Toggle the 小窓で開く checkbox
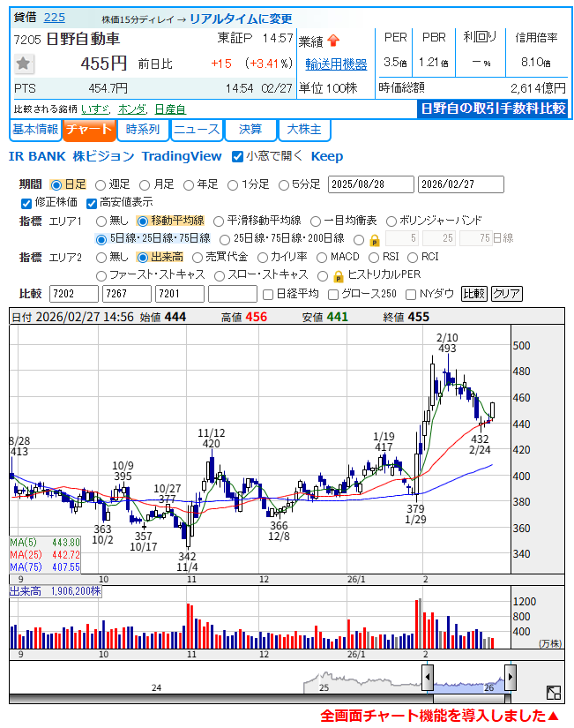The width and height of the screenshot is (574, 728). point(237,156)
